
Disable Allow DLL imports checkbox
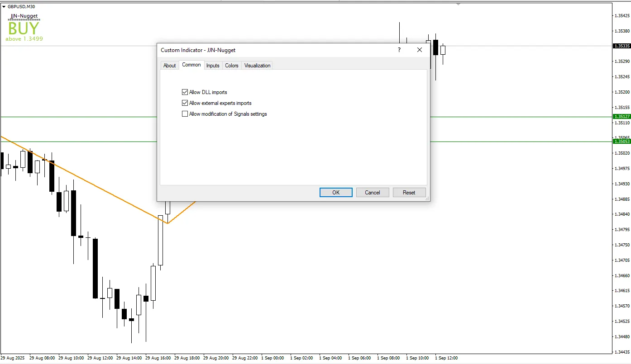click(185, 92)
